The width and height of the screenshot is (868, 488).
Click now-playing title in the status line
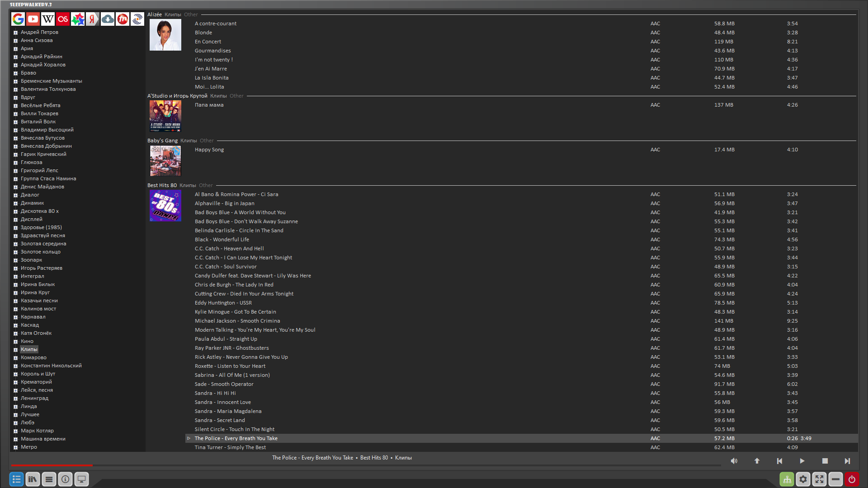pos(342,458)
